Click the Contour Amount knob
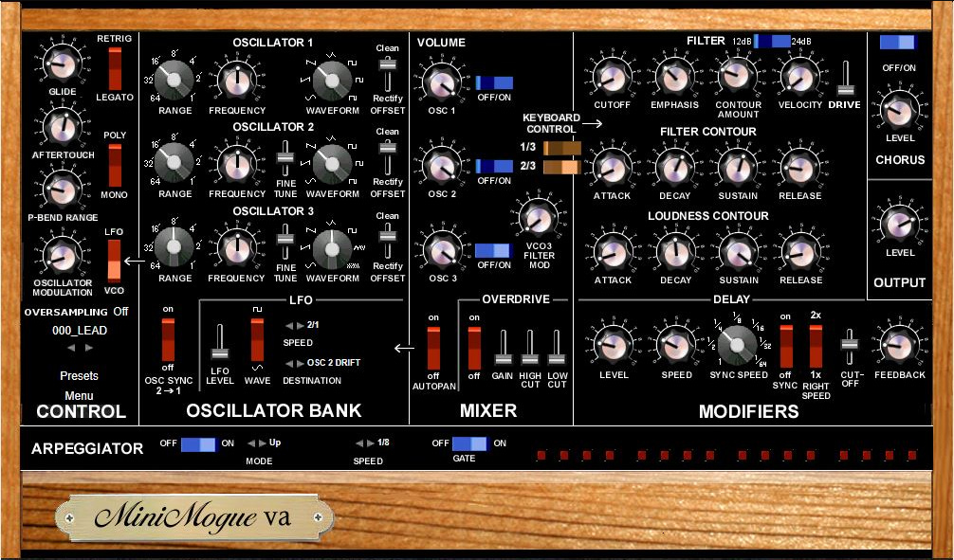This screenshot has height=560, width=954. pyautogui.click(x=738, y=77)
